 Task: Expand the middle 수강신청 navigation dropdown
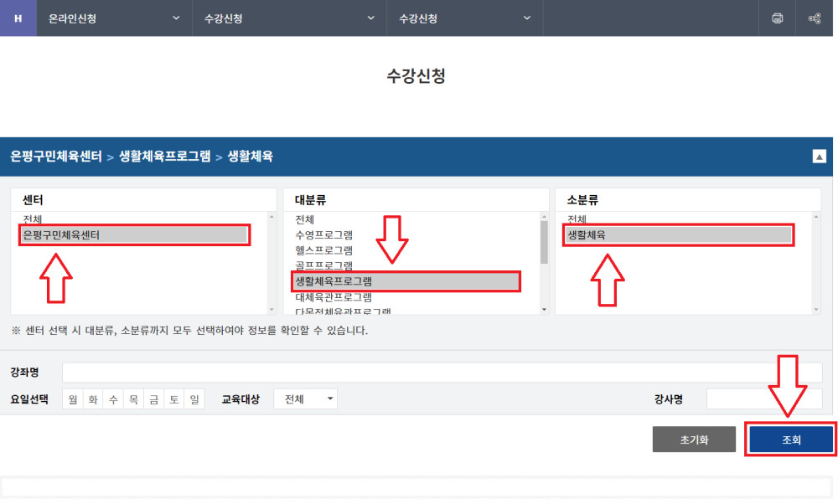(x=289, y=18)
